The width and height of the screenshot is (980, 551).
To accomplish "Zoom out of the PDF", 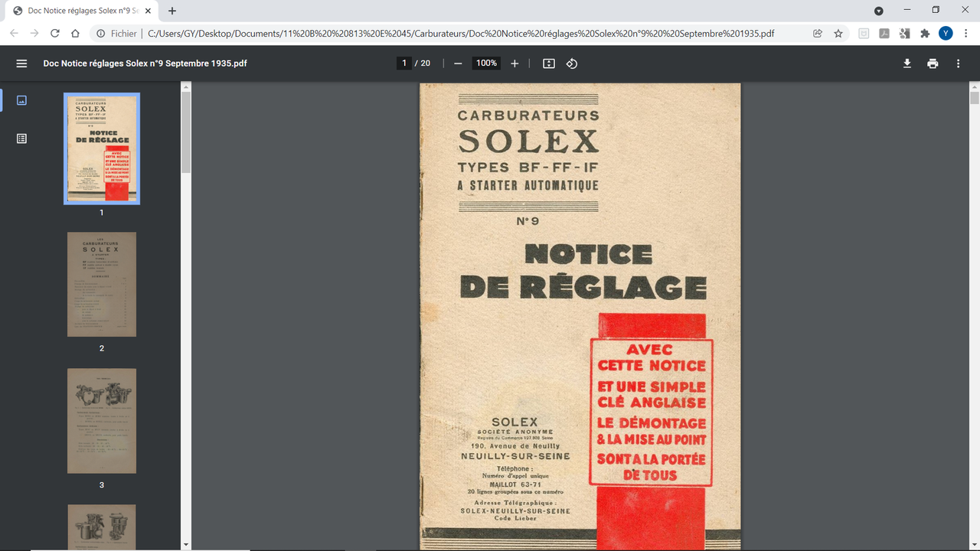I will coord(458,64).
